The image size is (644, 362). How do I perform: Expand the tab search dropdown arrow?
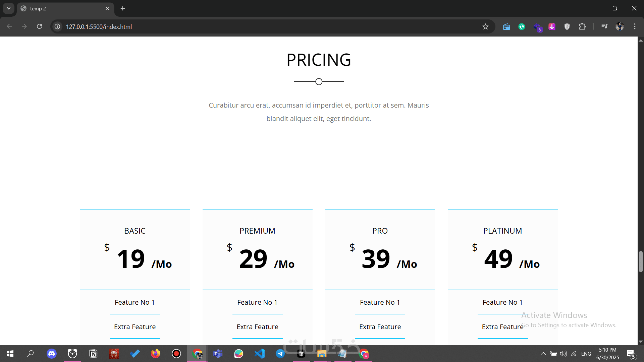coord(9,8)
